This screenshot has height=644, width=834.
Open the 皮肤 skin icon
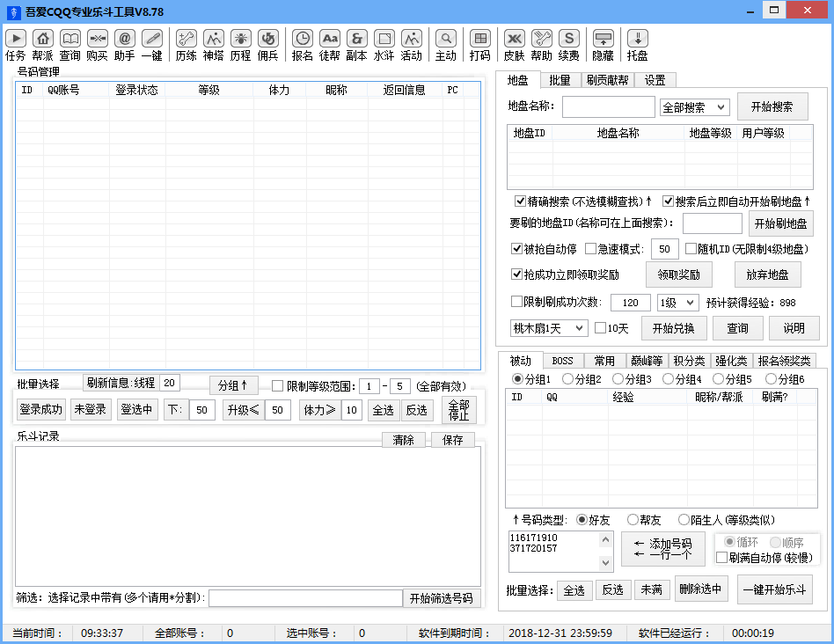click(515, 45)
